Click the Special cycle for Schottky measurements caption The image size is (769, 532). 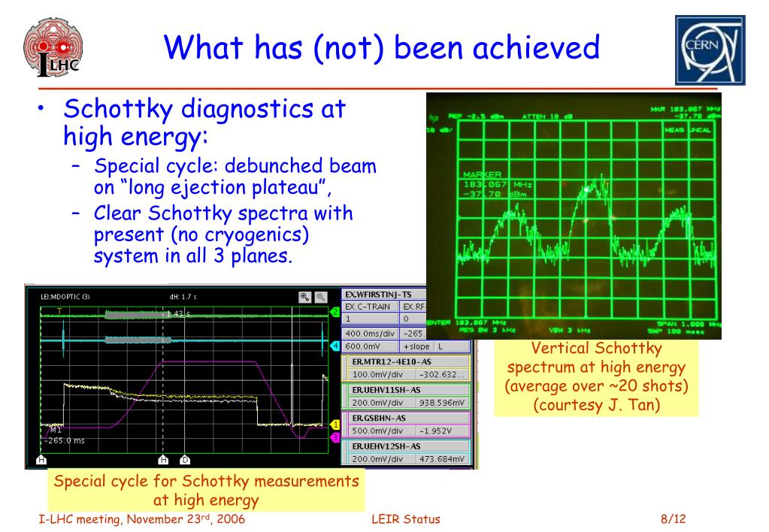point(206,491)
